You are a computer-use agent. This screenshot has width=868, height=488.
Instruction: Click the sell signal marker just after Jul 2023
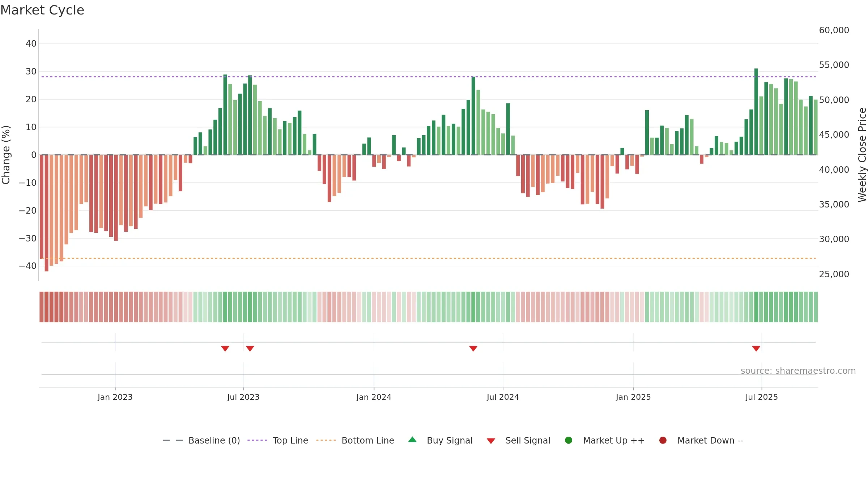(x=250, y=348)
